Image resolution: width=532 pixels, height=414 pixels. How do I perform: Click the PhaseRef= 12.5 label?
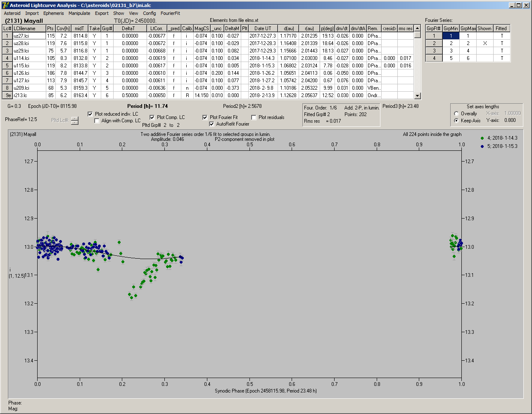tap(21, 119)
